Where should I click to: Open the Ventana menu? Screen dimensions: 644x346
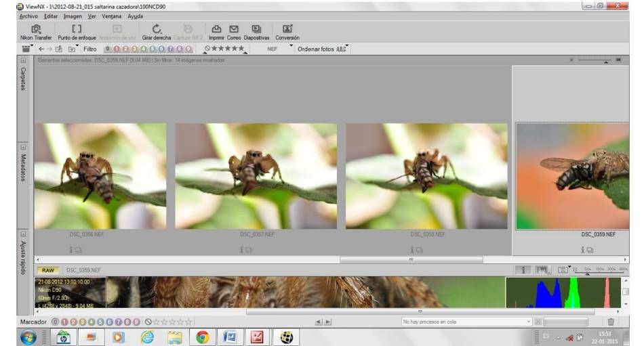click(112, 16)
